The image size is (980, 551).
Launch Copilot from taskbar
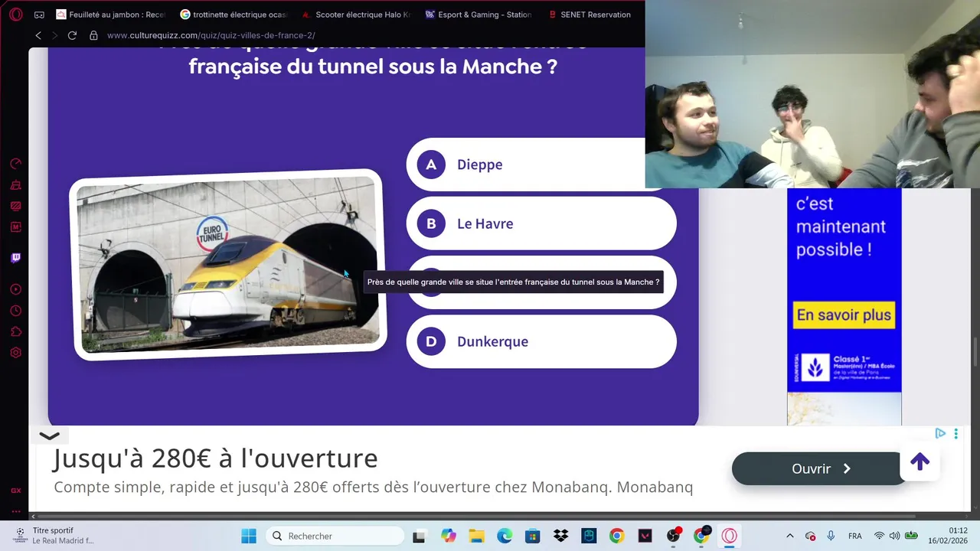pos(448,536)
